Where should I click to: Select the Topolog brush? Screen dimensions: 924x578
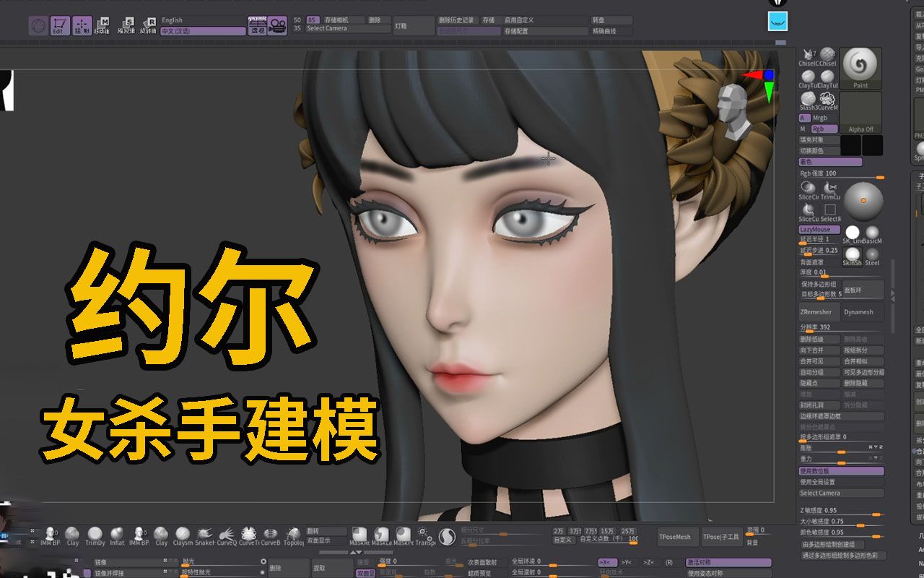point(293,536)
